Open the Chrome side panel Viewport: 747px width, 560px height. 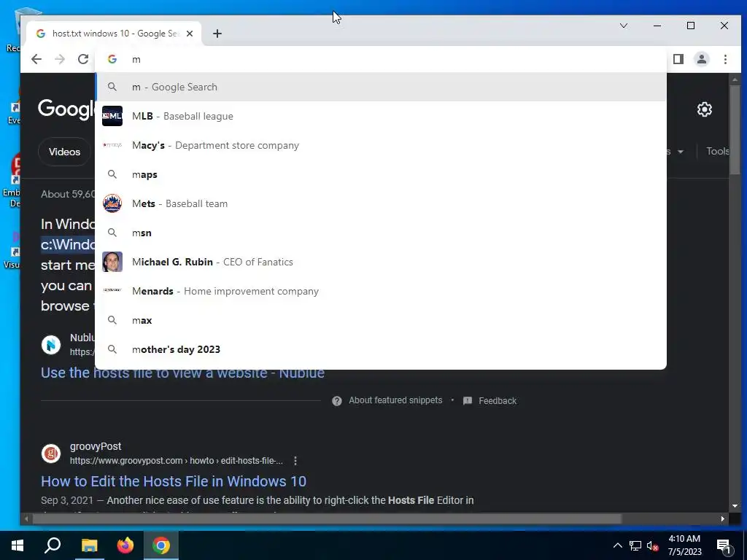tap(678, 59)
